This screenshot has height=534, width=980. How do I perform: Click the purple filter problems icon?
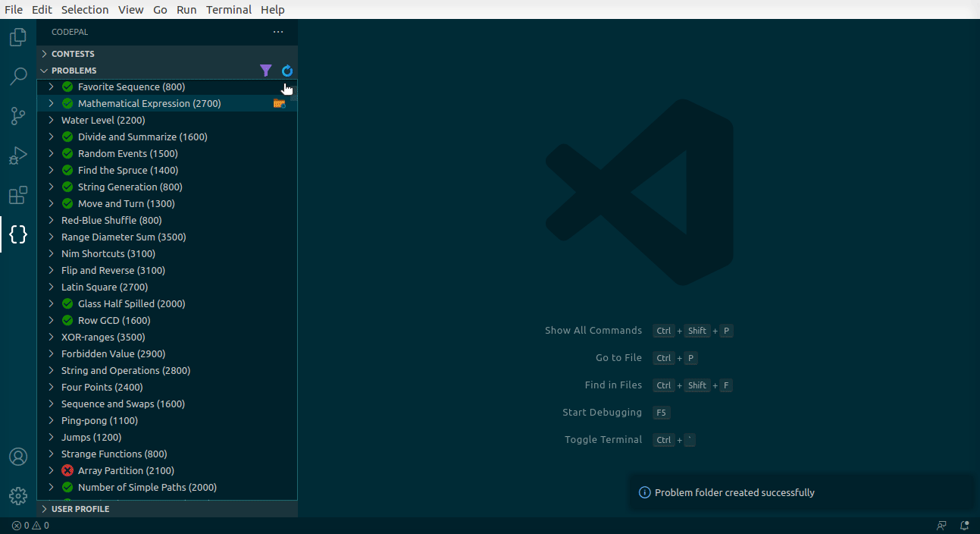point(265,71)
